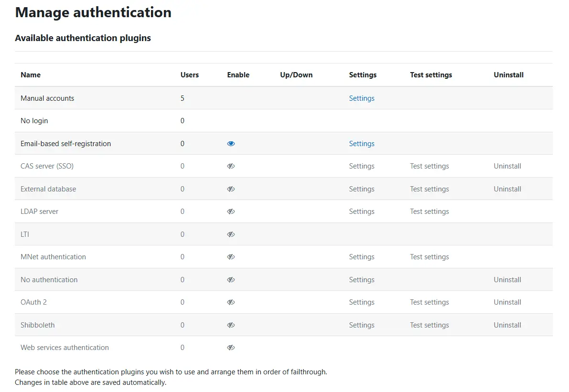
Task: Select Email-based self-registration row name
Action: point(65,144)
